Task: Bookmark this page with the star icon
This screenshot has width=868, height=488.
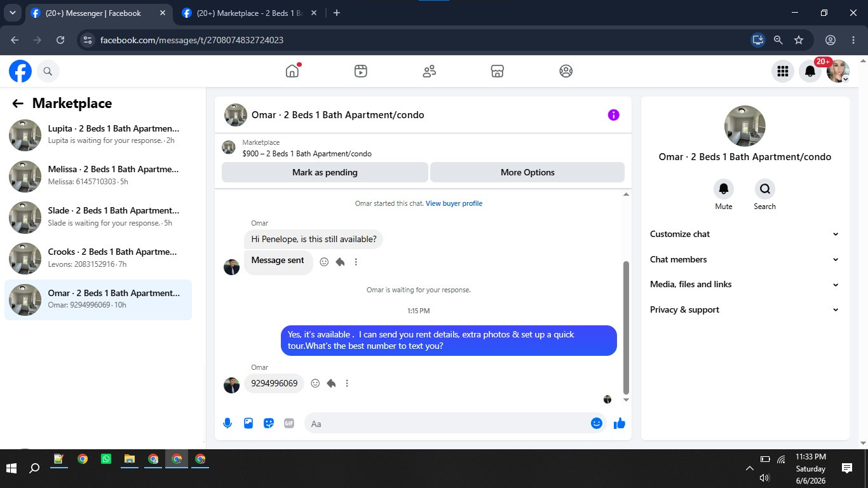Action: (799, 40)
